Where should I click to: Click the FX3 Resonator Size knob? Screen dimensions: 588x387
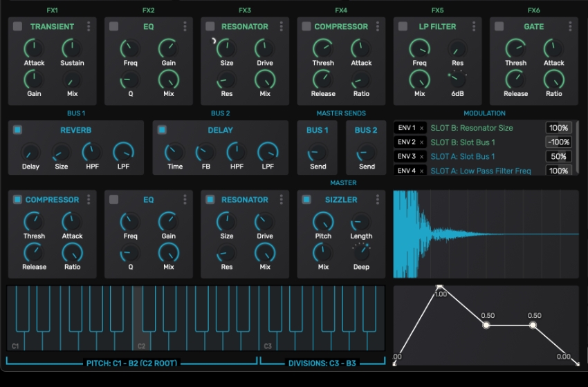coord(227,48)
